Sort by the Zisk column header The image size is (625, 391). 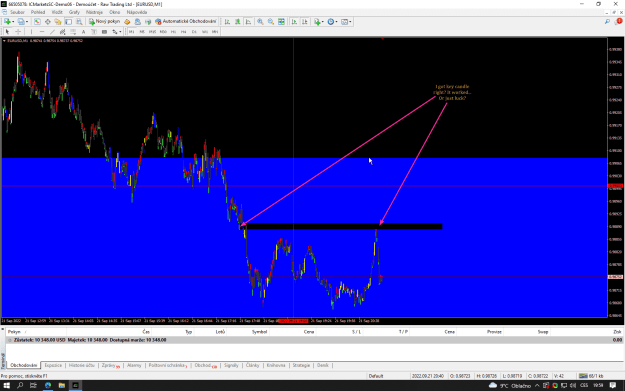(617, 332)
